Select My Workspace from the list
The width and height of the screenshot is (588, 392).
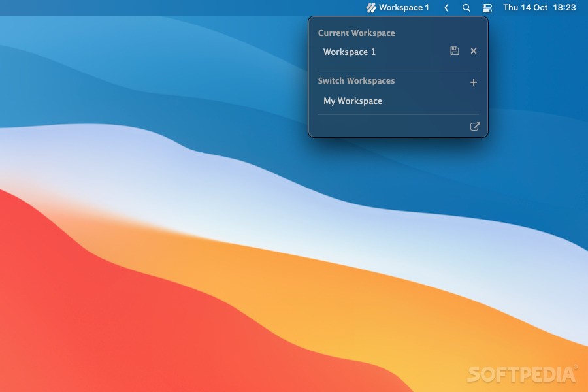click(x=352, y=101)
